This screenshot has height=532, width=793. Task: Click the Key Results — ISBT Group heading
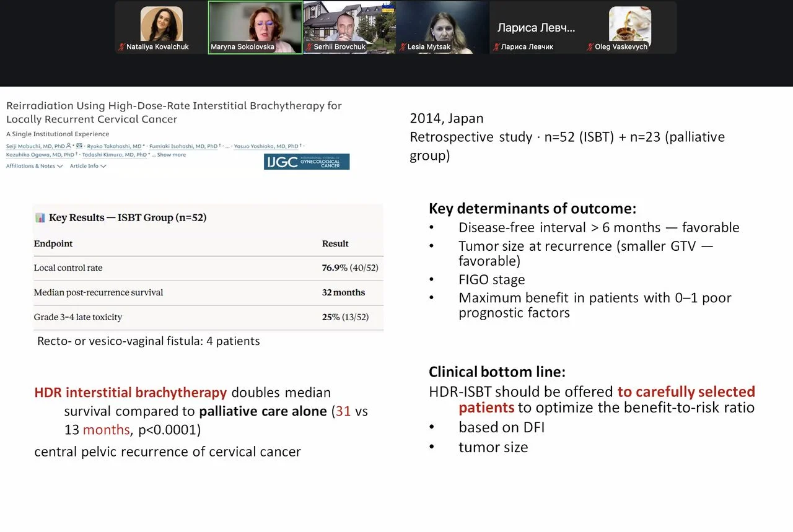click(x=128, y=217)
